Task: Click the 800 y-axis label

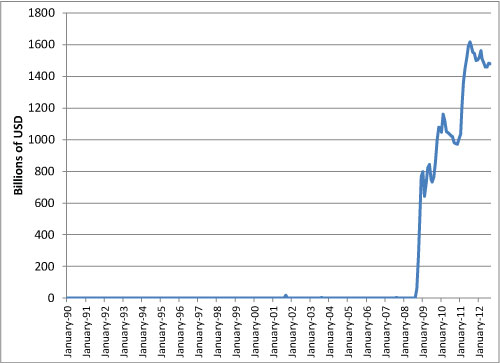Action: pos(44,171)
